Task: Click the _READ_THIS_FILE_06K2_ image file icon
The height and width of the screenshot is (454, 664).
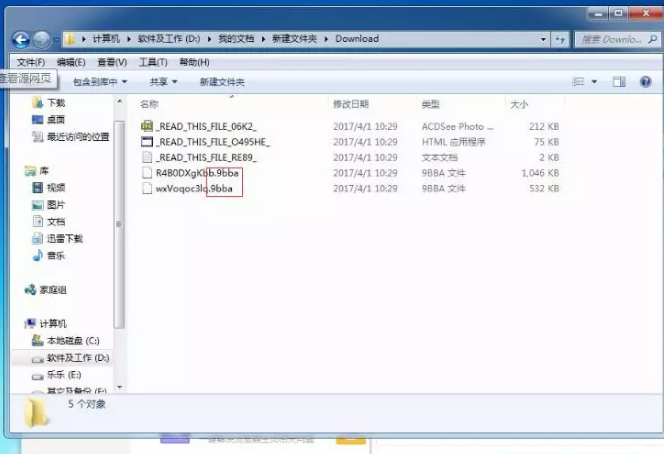Action: [x=146, y=126]
